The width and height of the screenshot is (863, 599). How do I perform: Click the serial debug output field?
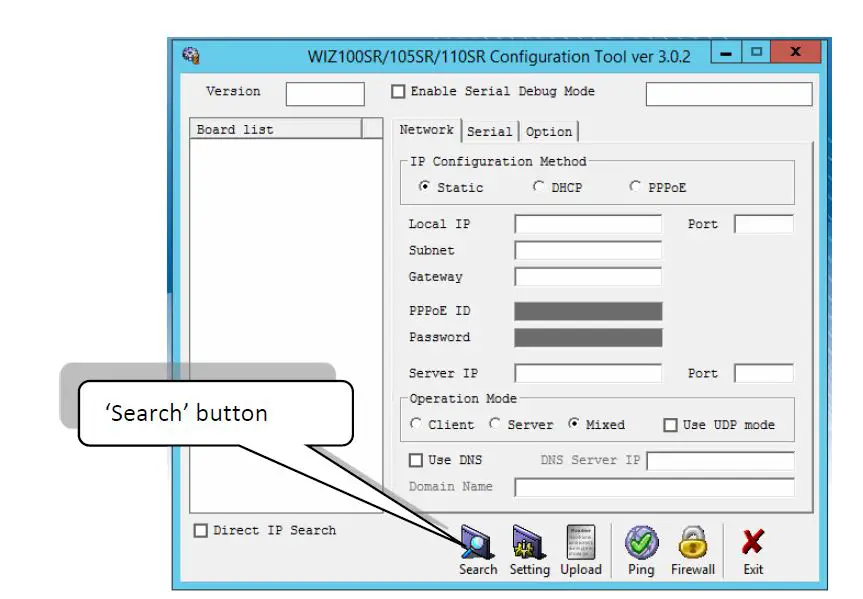[x=729, y=94]
